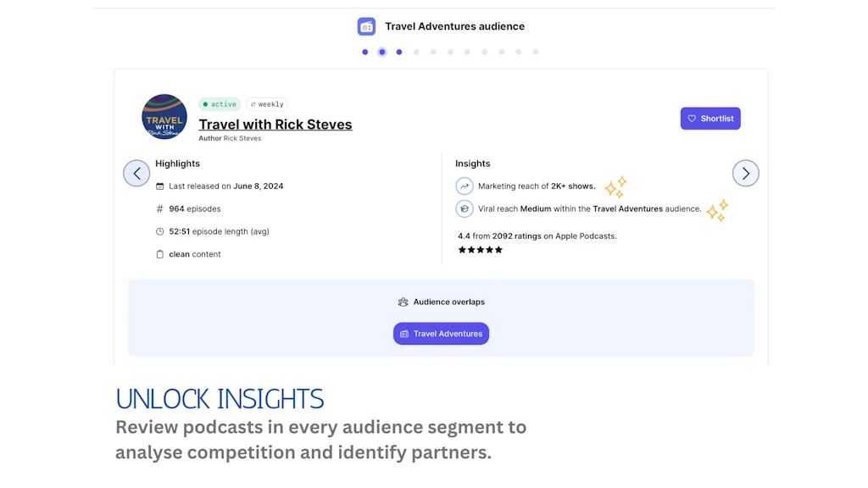Click the Marketing reach of 2K+ shows text
The width and height of the screenshot is (868, 488).
537,186
